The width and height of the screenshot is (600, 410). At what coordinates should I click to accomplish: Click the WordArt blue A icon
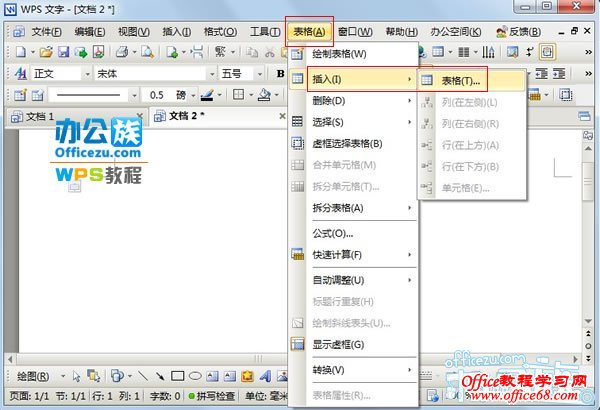[265, 376]
